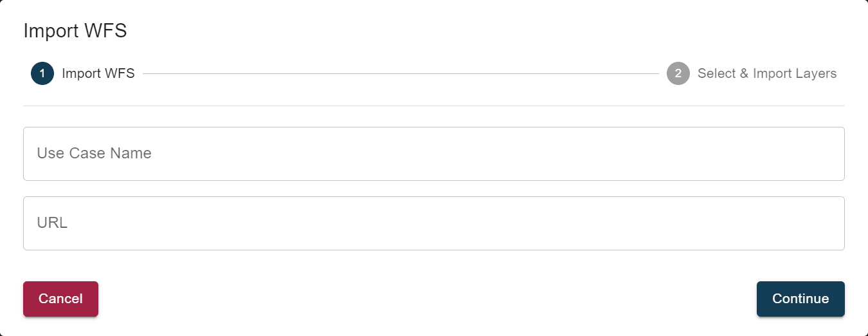Image resolution: width=868 pixels, height=336 pixels.
Task: Click the Use Case Name field
Action: 433,154
